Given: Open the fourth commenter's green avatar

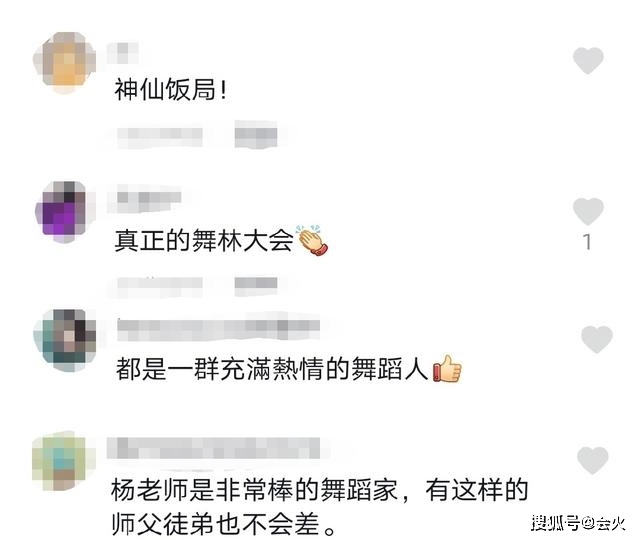Looking at the screenshot, I should (64, 463).
